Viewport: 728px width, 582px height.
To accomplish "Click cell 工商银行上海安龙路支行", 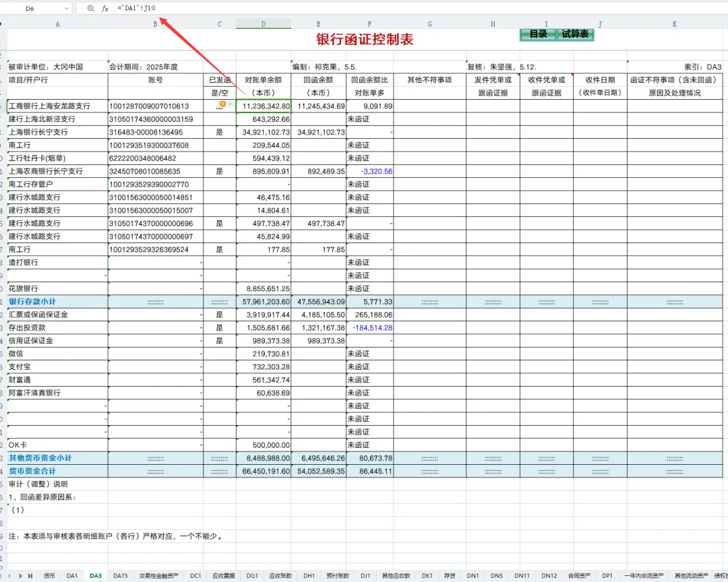I will 57,106.
